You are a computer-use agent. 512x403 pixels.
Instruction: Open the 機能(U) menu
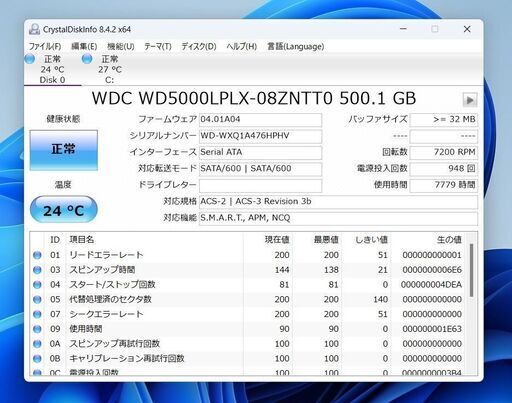tap(121, 46)
